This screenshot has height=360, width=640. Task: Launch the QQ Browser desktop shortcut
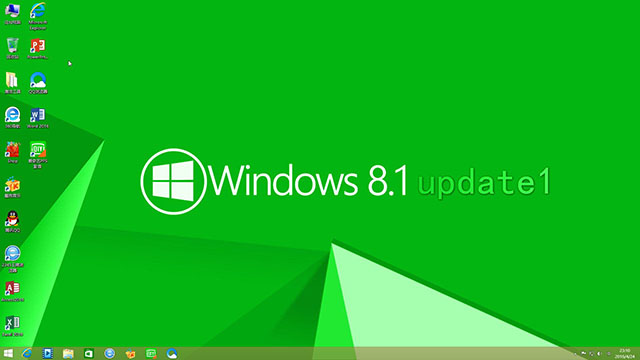point(38,83)
